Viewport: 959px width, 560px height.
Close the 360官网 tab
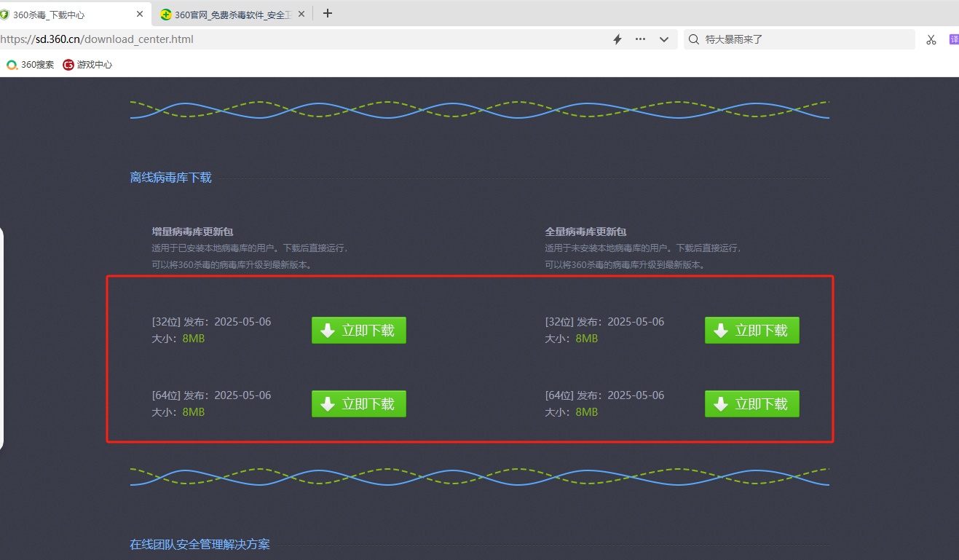click(301, 14)
